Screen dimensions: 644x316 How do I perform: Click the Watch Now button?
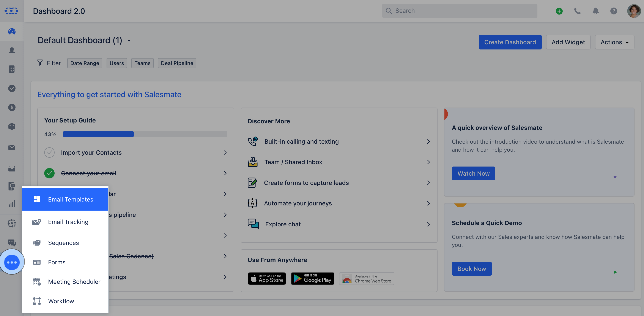pyautogui.click(x=473, y=173)
